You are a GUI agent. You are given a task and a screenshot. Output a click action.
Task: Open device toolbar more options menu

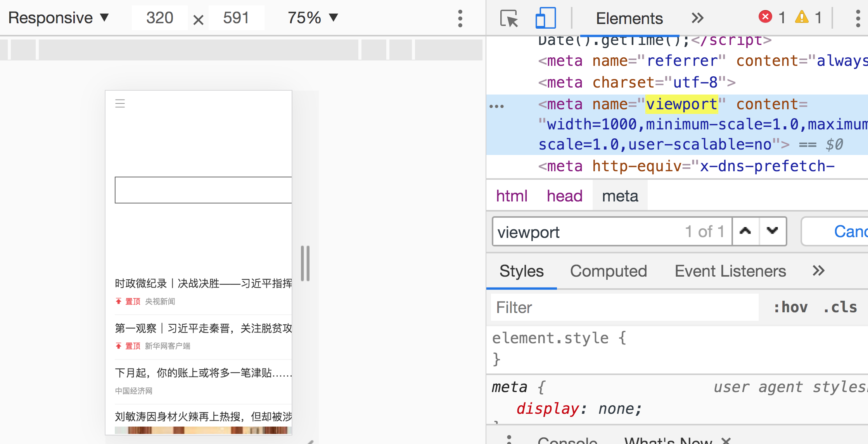coord(460,18)
